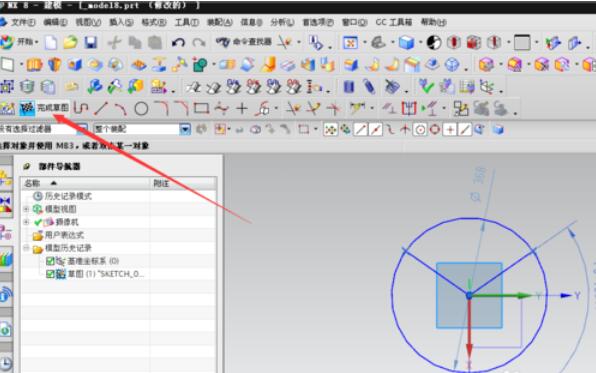The width and height of the screenshot is (596, 373).
Task: Open the View (视图) menu
Action: [x=88, y=22]
